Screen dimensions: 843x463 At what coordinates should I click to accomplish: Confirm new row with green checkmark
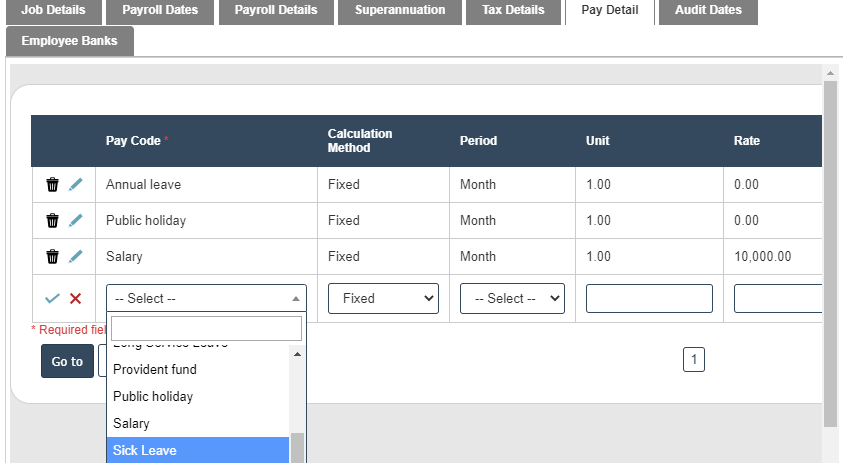pos(52,298)
